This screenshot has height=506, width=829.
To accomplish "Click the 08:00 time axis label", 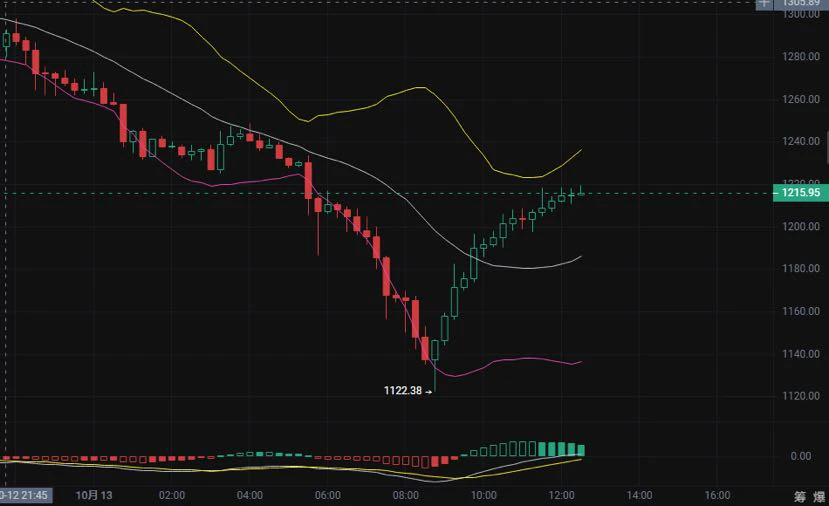I will pyautogui.click(x=406, y=495).
